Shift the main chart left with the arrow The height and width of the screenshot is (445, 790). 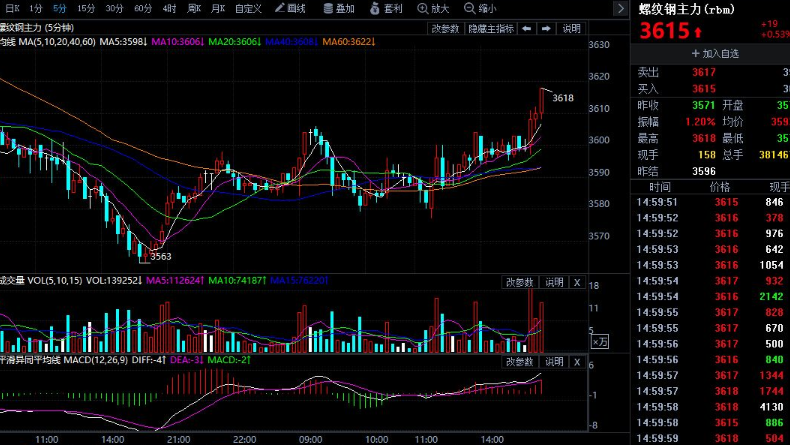click(x=526, y=29)
